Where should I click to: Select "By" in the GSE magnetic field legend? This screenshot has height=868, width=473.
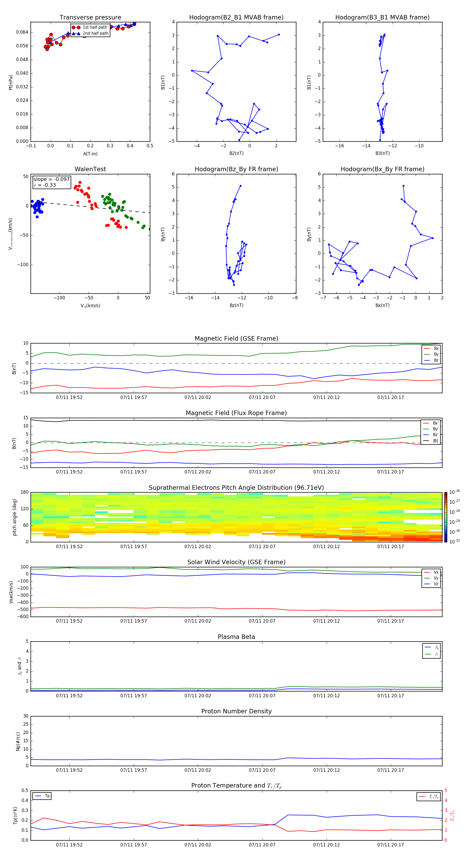(x=431, y=355)
